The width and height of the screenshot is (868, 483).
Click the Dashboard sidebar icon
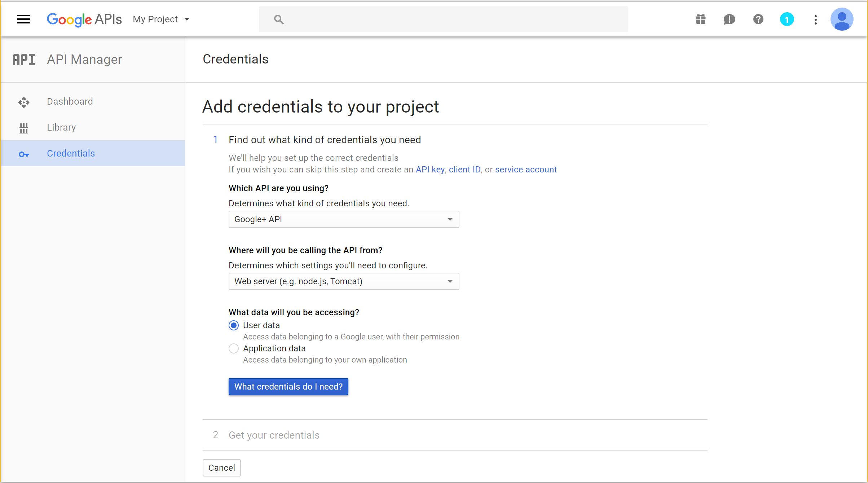click(24, 102)
